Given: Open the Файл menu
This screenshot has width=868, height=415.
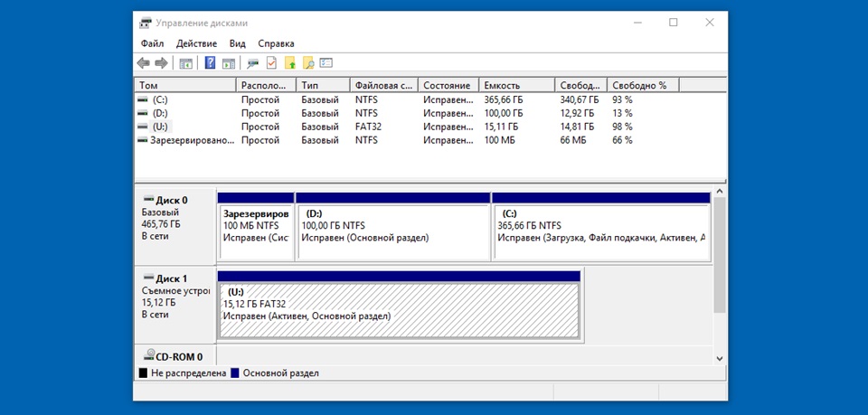Looking at the screenshot, I should 152,43.
